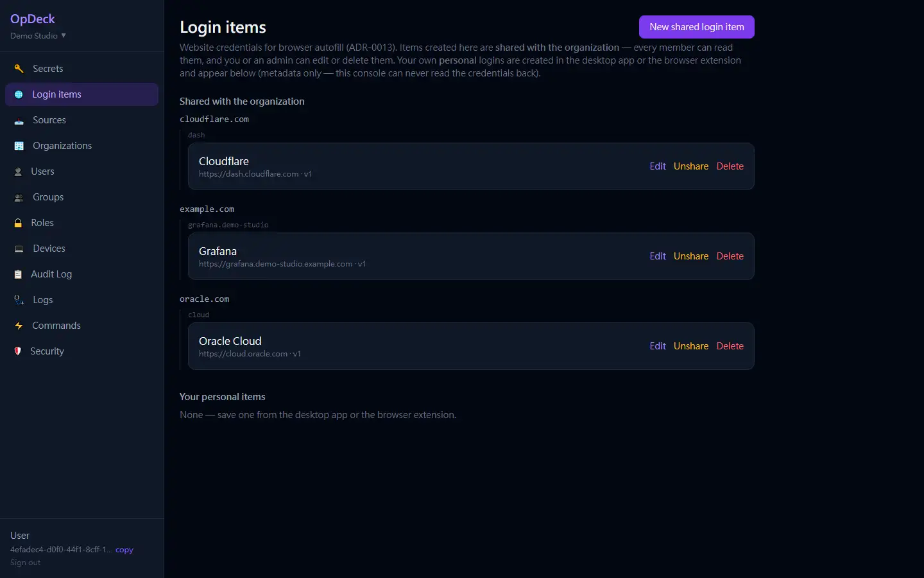Click the Roles padlock icon
924x578 pixels.
[18, 223]
